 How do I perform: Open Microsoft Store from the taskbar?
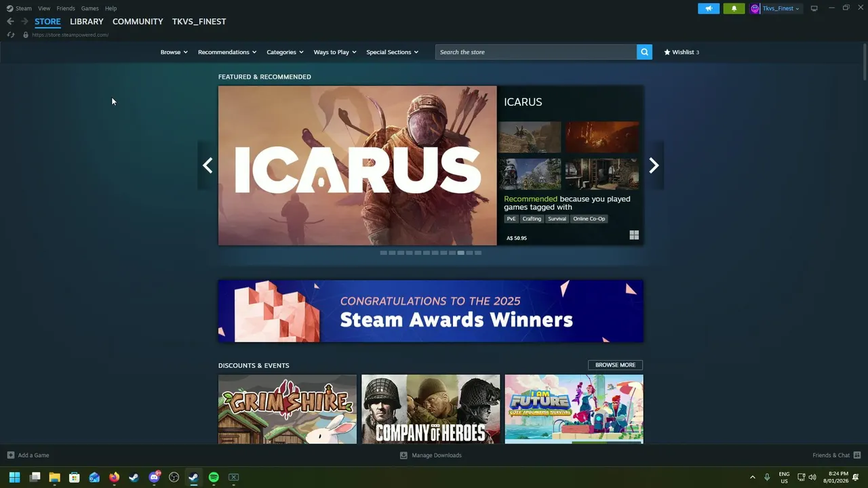tap(75, 477)
